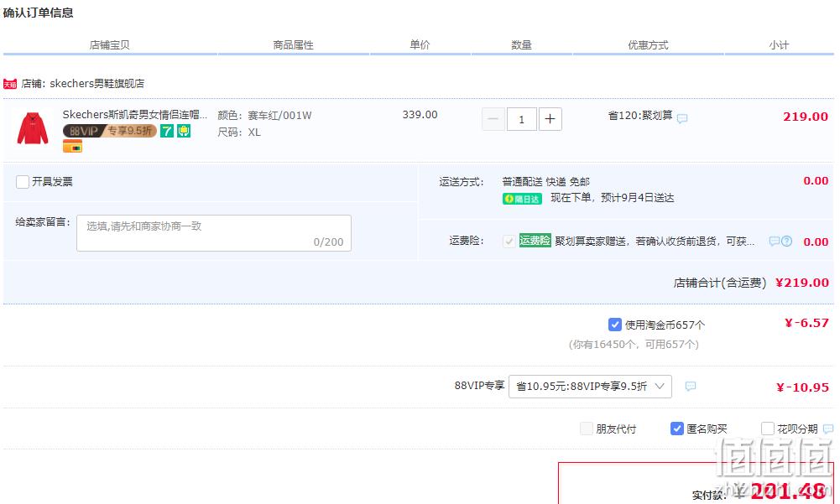Click the 店铺合计(含运费) label
Screen dimensions: 840x504
720,283
